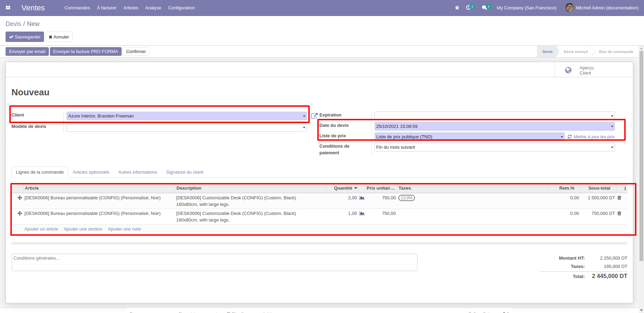The height and width of the screenshot is (313, 644).
Task: Sort by the Article column header
Action: (99, 188)
